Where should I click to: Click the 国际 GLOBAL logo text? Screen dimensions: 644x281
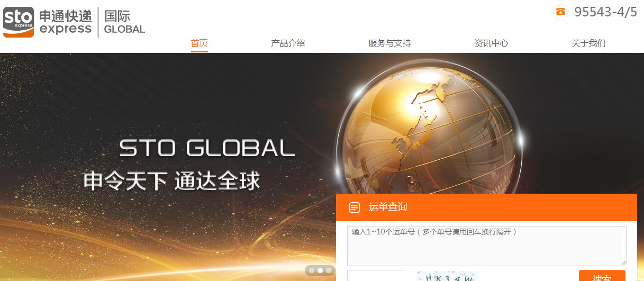pos(124,22)
